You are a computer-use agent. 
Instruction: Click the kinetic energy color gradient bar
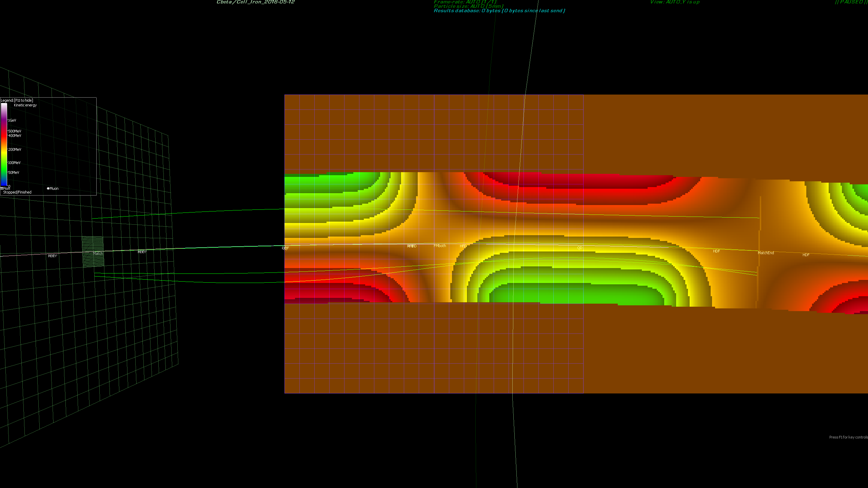pyautogui.click(x=4, y=145)
